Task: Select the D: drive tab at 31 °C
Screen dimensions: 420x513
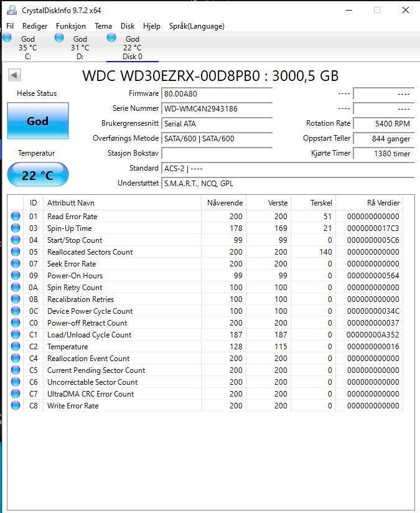Action: tap(80, 48)
